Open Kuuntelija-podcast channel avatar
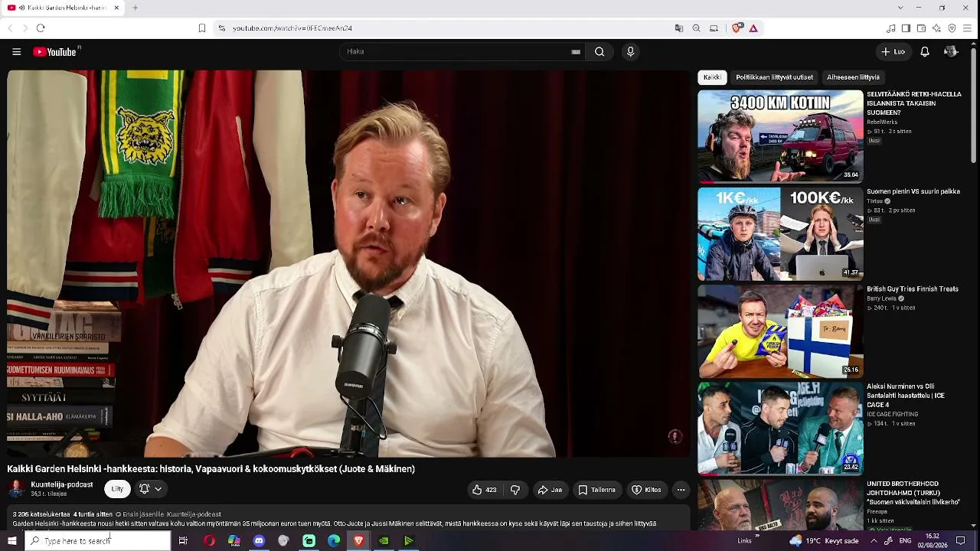The height and width of the screenshot is (551, 980). pos(16,489)
